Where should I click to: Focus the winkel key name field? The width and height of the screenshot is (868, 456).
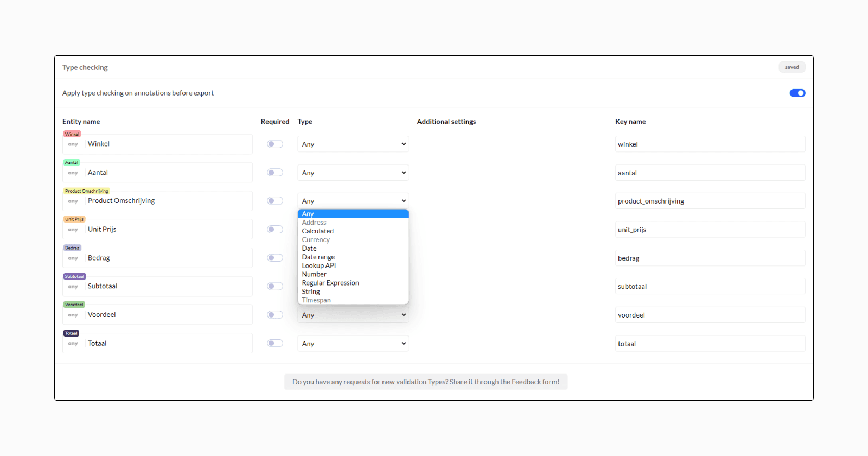(x=710, y=144)
